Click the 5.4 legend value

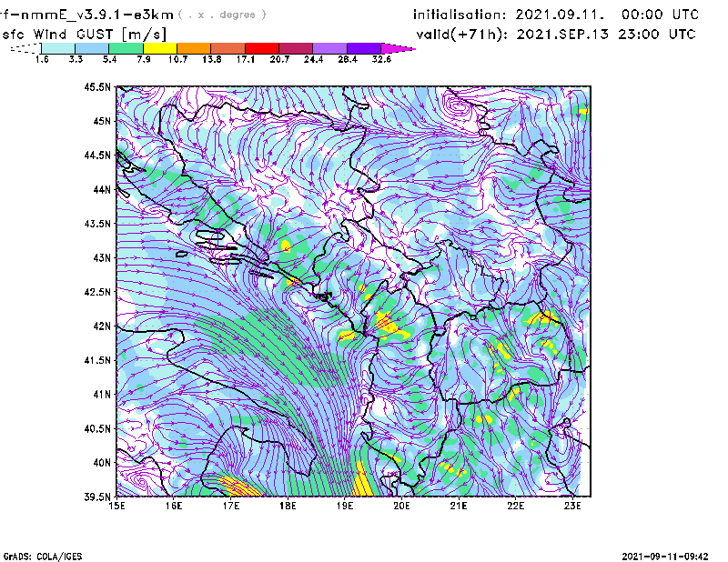(109, 59)
